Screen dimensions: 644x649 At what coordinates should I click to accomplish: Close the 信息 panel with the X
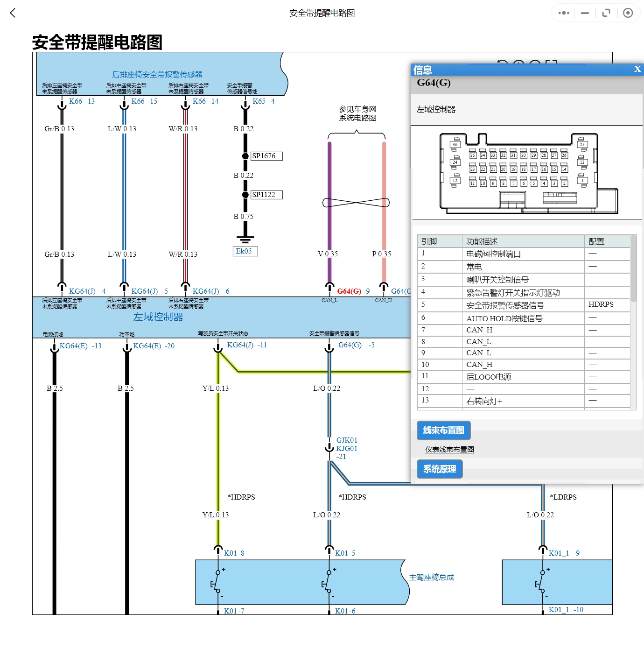pos(637,69)
